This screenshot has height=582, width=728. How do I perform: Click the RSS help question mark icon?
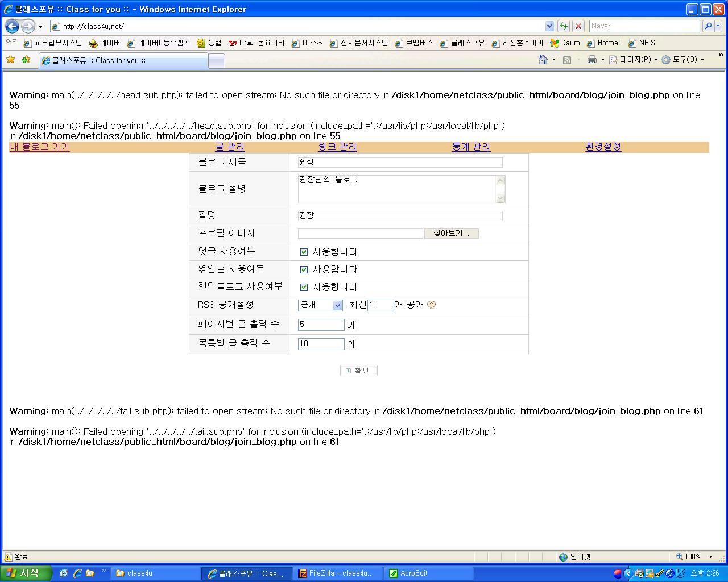[431, 305]
